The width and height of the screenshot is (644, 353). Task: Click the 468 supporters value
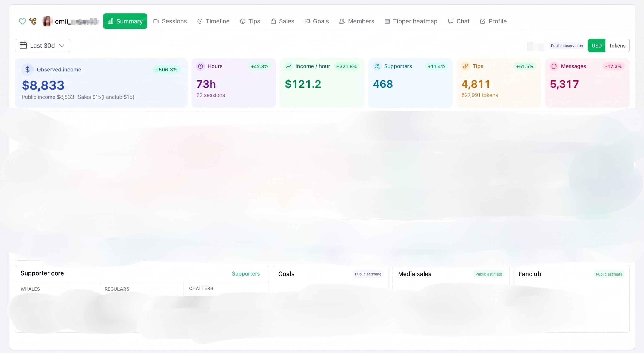pos(383,84)
